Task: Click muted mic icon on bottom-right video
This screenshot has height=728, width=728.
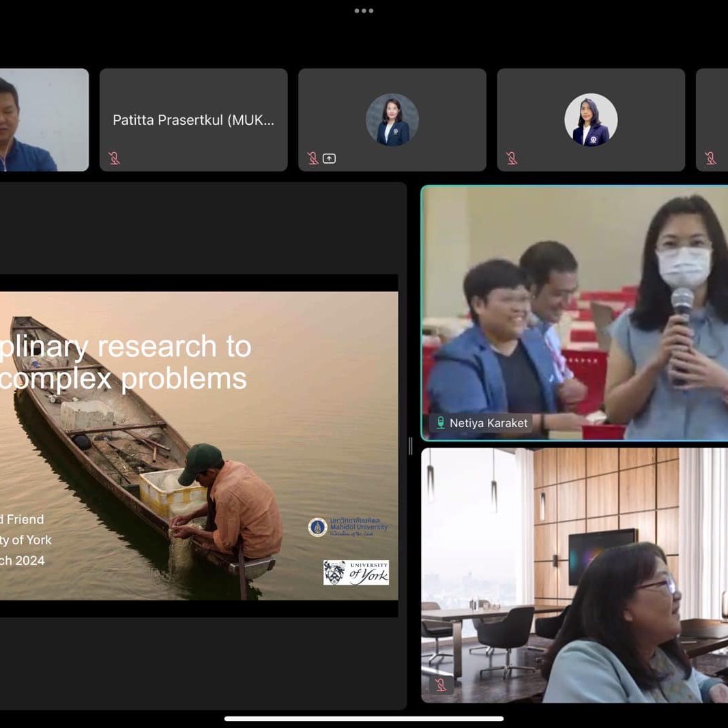Action: click(x=440, y=684)
